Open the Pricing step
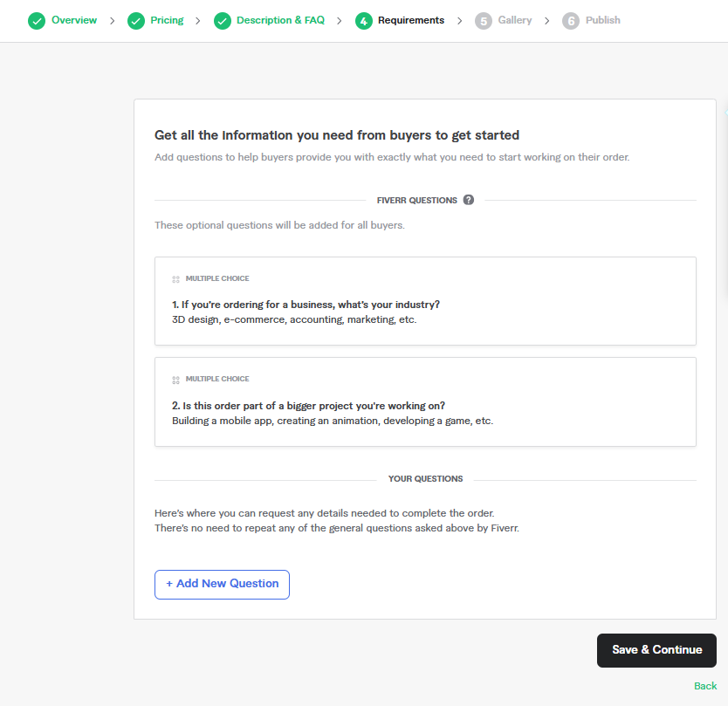The width and height of the screenshot is (728, 706). pos(167,20)
